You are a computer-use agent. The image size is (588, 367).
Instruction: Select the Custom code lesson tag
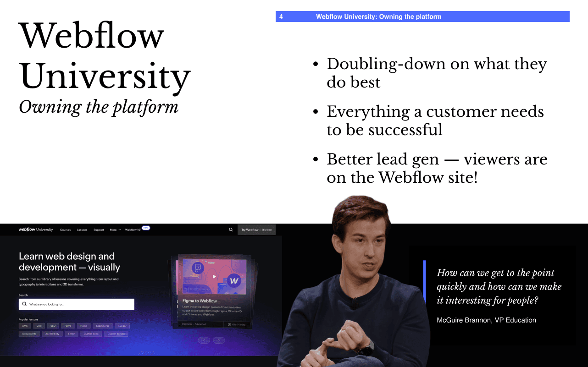coord(91,334)
